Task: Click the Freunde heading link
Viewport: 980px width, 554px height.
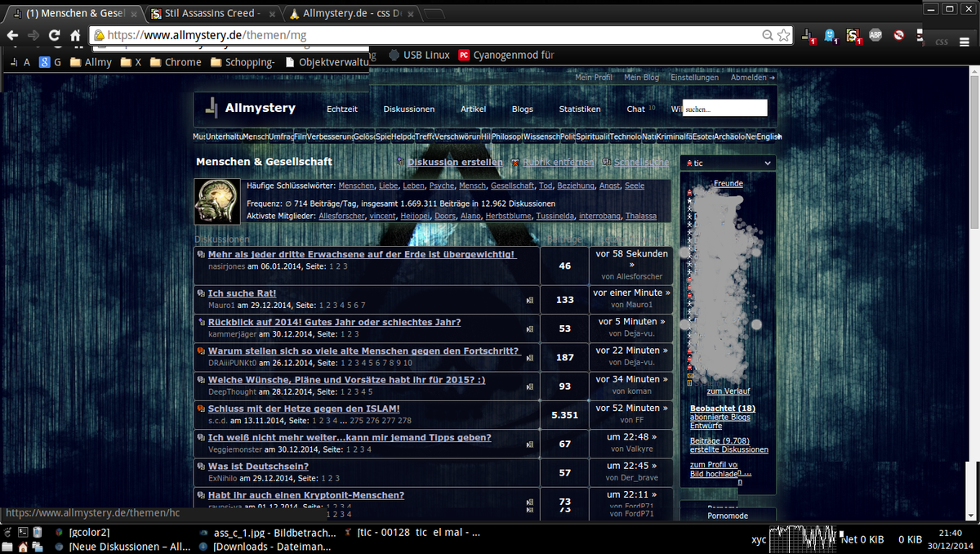Action: (x=728, y=184)
